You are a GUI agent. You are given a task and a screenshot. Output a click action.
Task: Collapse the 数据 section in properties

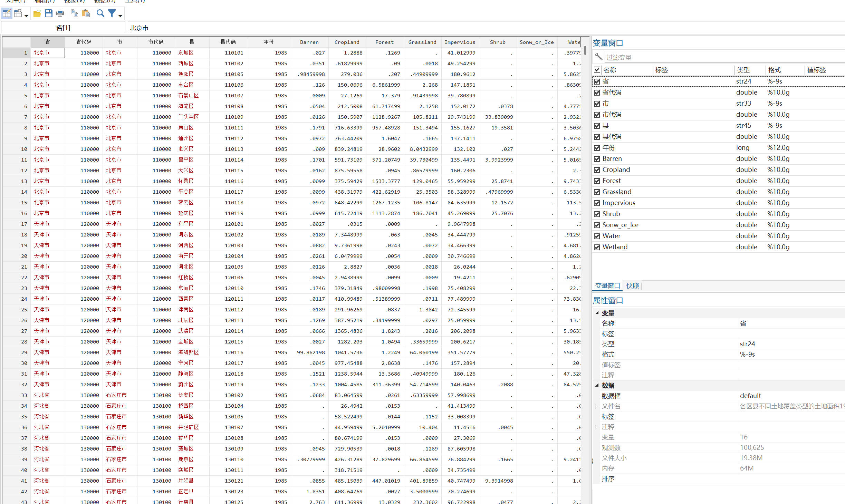tap(597, 385)
